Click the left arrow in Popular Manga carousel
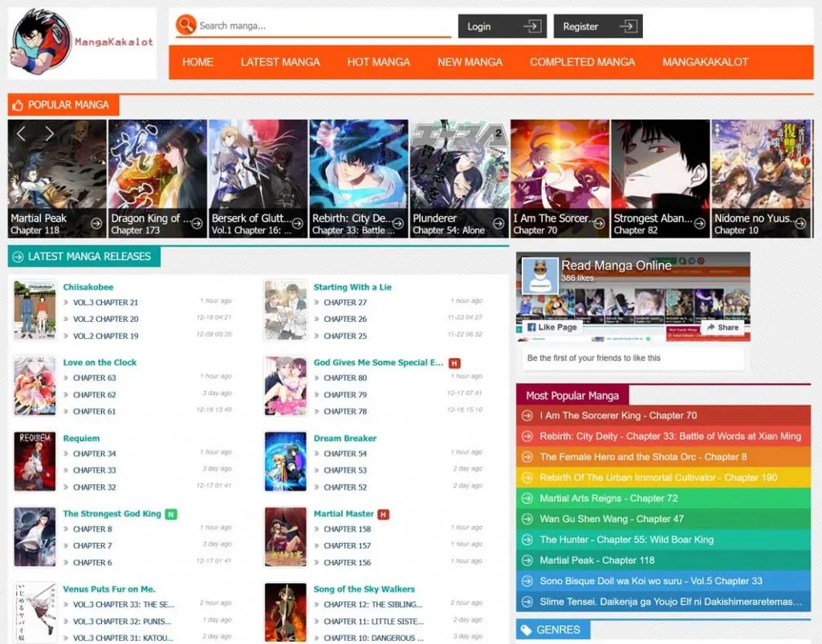Viewport: 822px width, 644px height. pos(21,132)
